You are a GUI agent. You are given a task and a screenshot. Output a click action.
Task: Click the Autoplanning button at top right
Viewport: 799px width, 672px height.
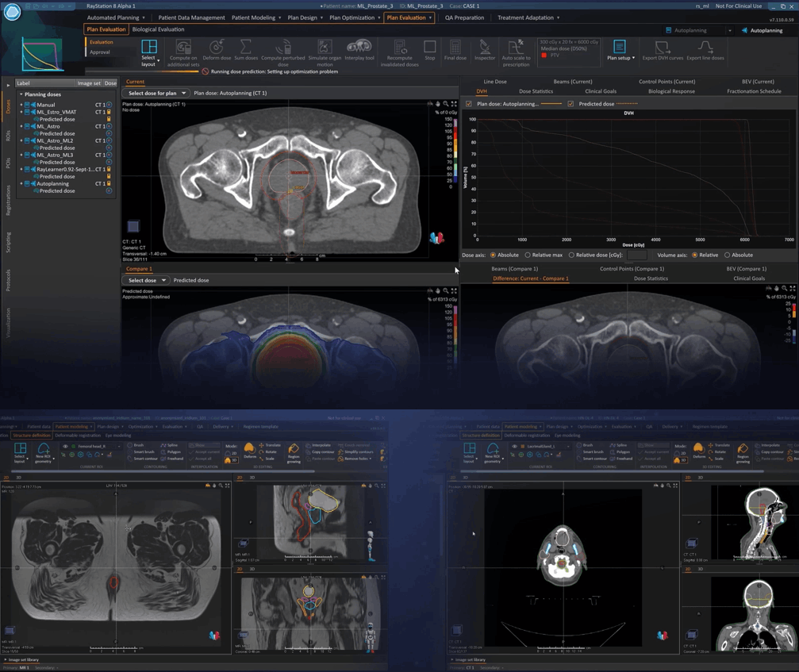tap(762, 30)
